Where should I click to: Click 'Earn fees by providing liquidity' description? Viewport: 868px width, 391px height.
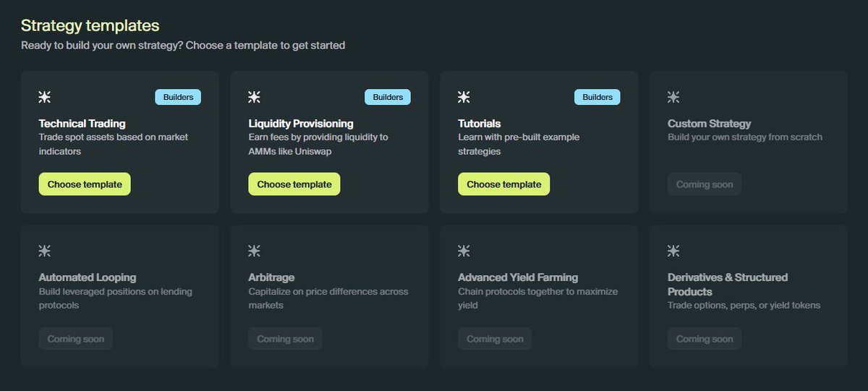(x=318, y=144)
